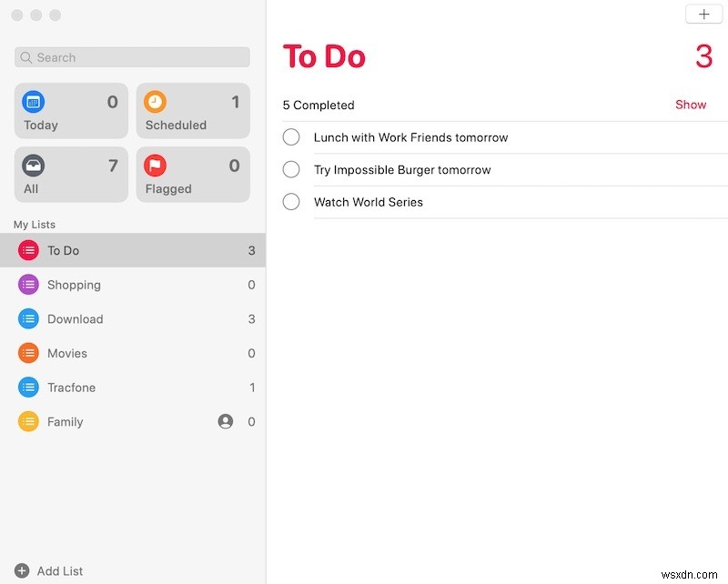
Task: Focus the Search field
Action: pos(132,57)
